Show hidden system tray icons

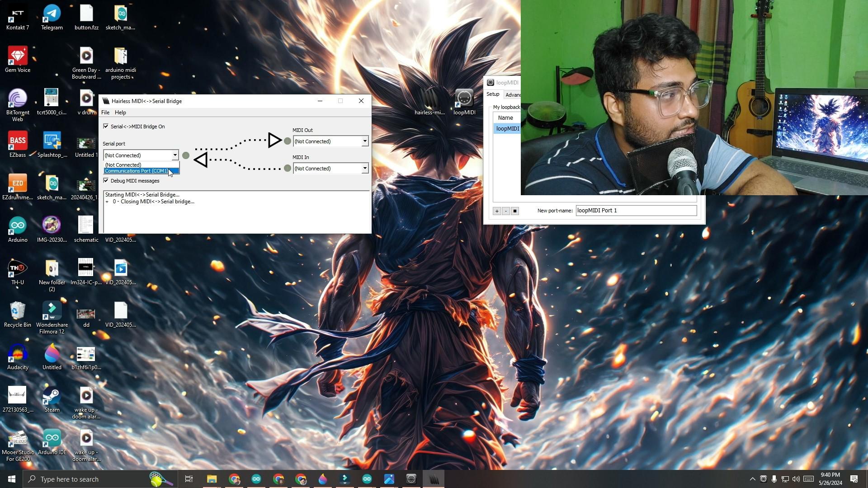coord(752,479)
